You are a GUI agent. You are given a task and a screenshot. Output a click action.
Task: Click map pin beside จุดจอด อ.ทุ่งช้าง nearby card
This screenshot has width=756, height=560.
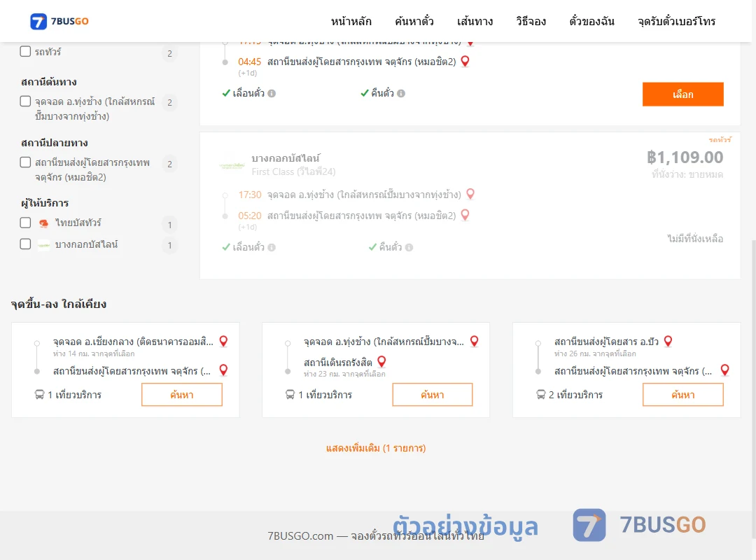[475, 341]
